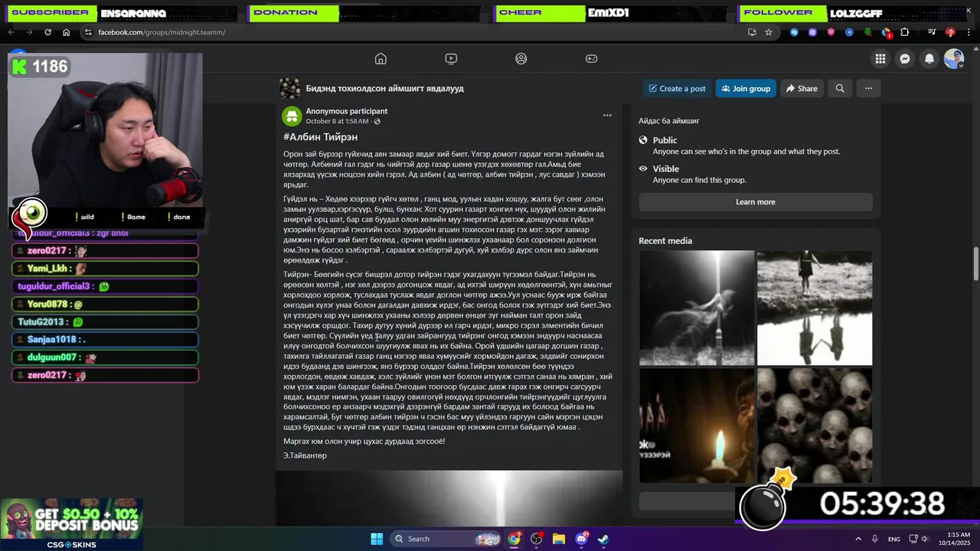Click Create a post
980x551 pixels.
677,89
